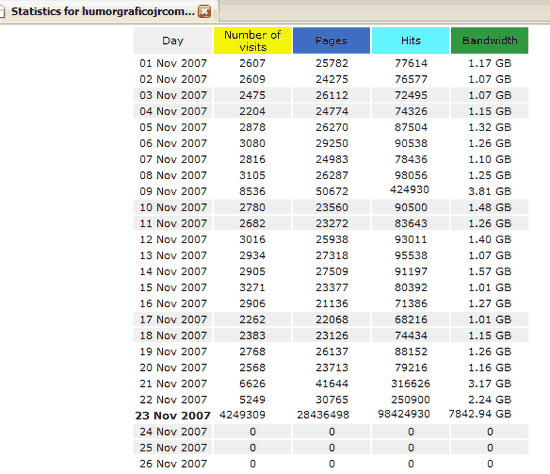Viewport: 550px width, 474px height.
Task: Select hits value 98424930 for 23 Nov
Action: tap(404, 414)
